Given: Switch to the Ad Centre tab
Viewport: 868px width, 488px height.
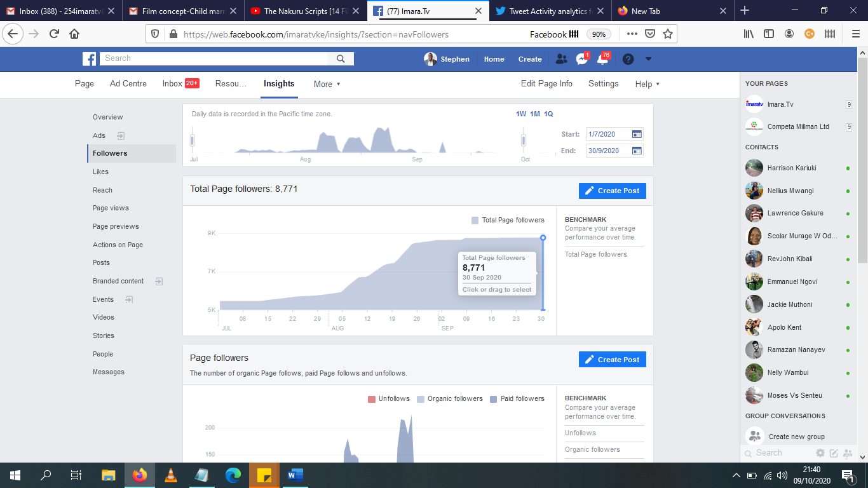Looking at the screenshot, I should point(128,83).
